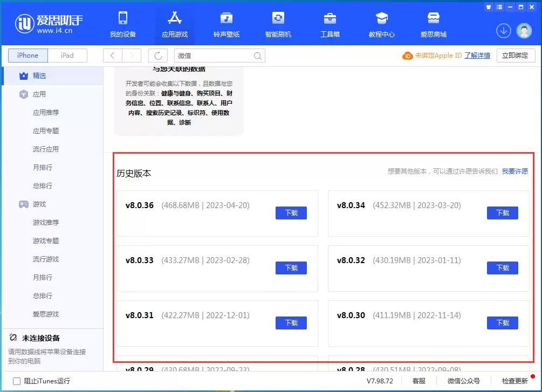Click the 未绑定Apple ID text
542x392 pixels.
(438, 56)
